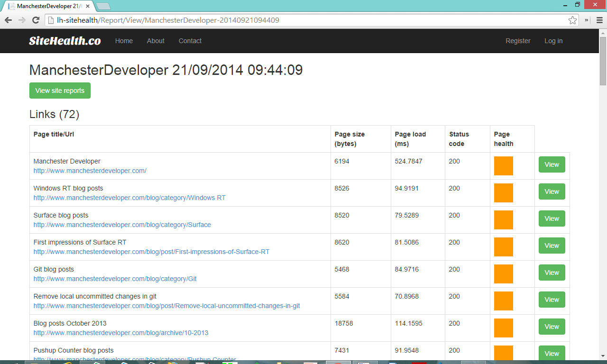Open the blog/archive/10-2013 URL link
The width and height of the screenshot is (607, 364).
121,333
